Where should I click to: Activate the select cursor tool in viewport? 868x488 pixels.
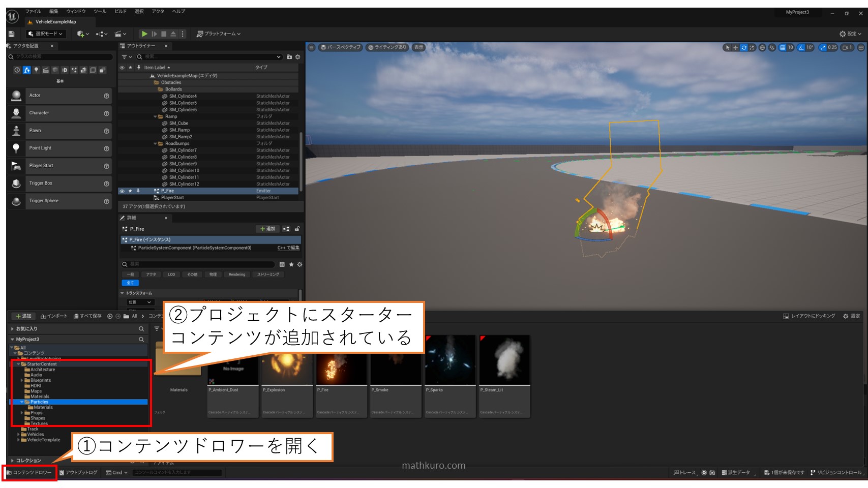point(728,47)
